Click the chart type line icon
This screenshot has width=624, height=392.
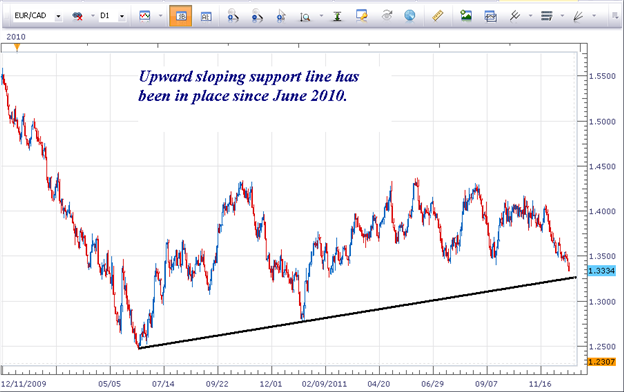tap(145, 16)
